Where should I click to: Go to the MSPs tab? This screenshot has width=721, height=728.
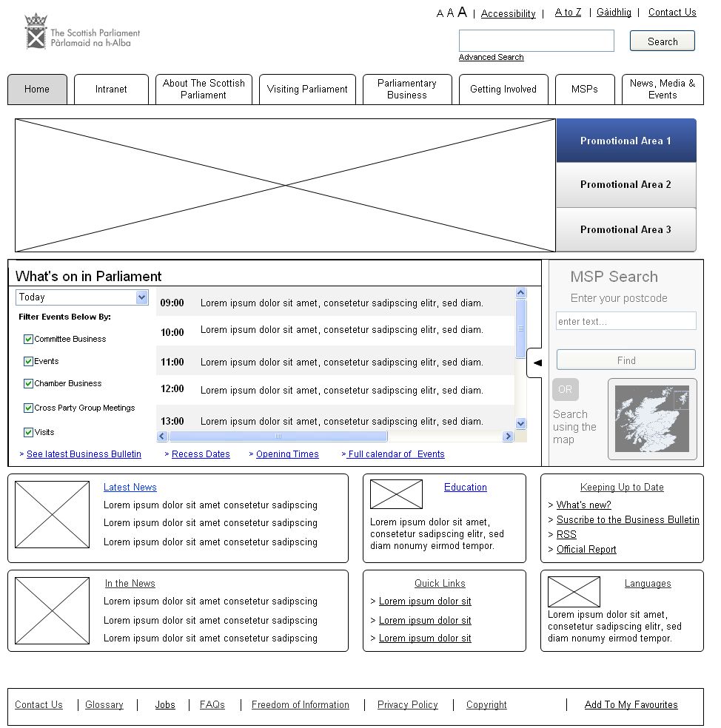[x=584, y=90]
